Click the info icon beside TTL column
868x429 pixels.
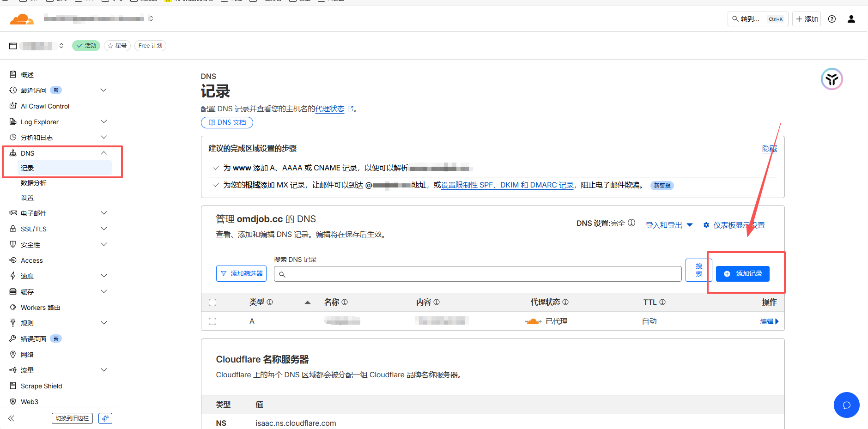(x=662, y=302)
